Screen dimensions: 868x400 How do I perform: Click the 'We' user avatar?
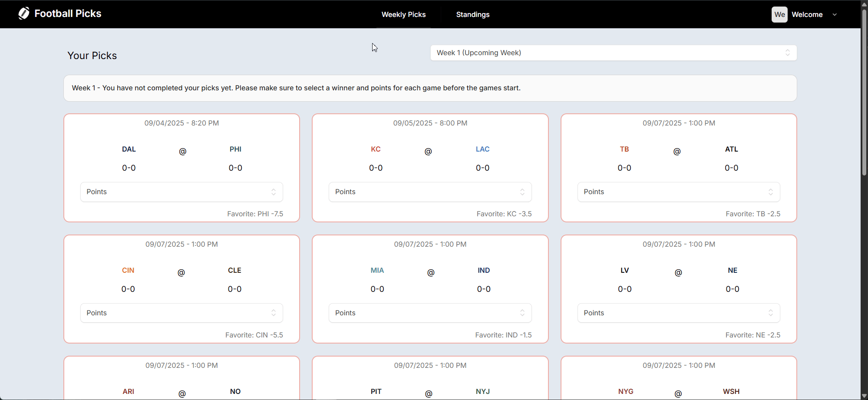point(779,14)
